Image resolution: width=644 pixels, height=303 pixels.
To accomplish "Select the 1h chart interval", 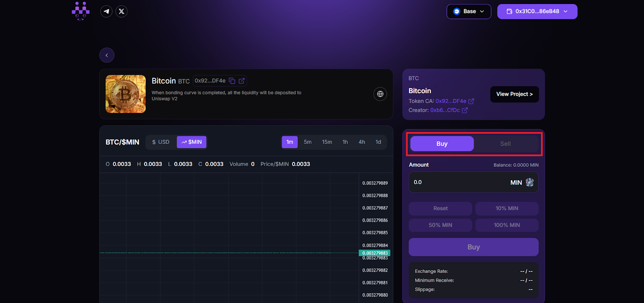I will (345, 142).
